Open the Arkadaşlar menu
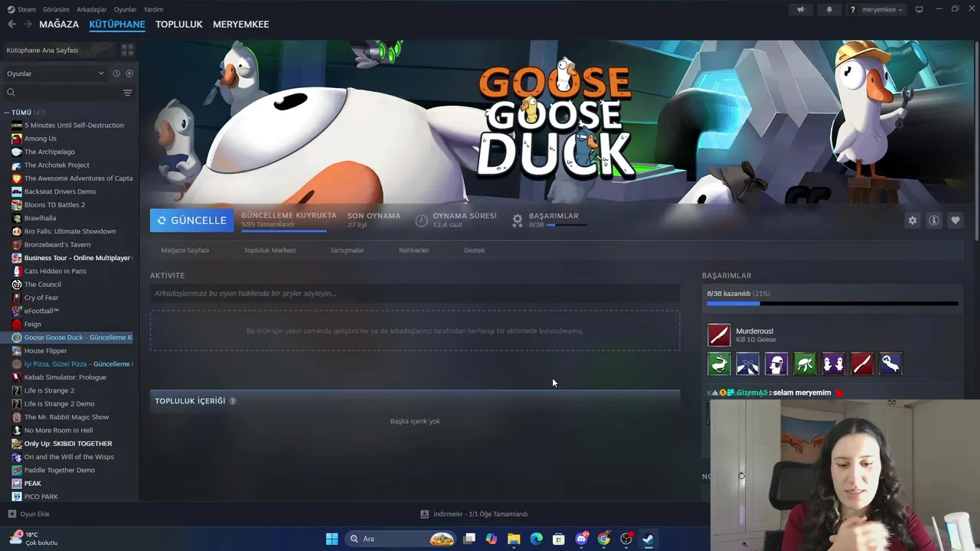This screenshot has width=980, height=551. 92,9
